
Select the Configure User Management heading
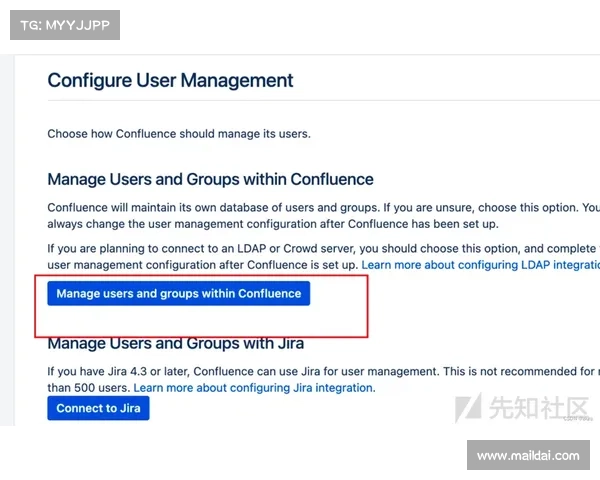click(x=170, y=80)
